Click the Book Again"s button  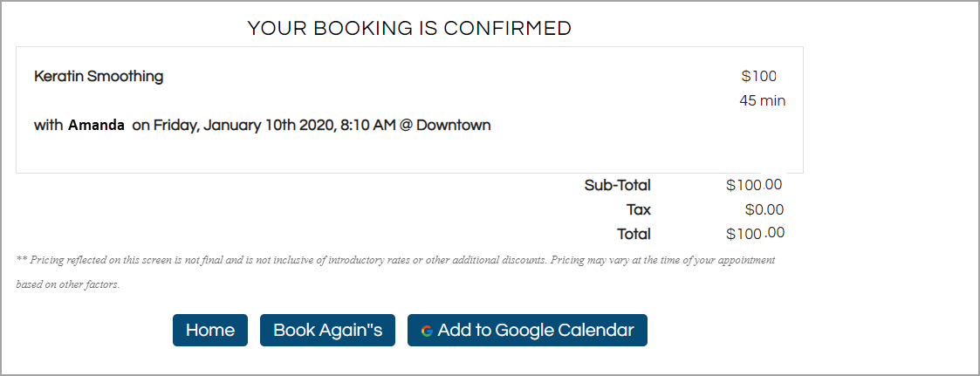click(327, 330)
